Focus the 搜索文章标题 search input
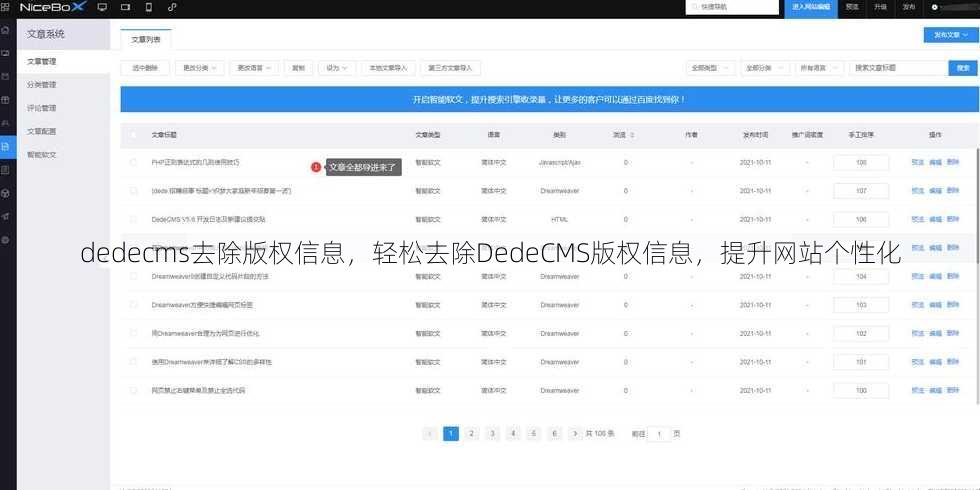This screenshot has width=980, height=490. 898,68
